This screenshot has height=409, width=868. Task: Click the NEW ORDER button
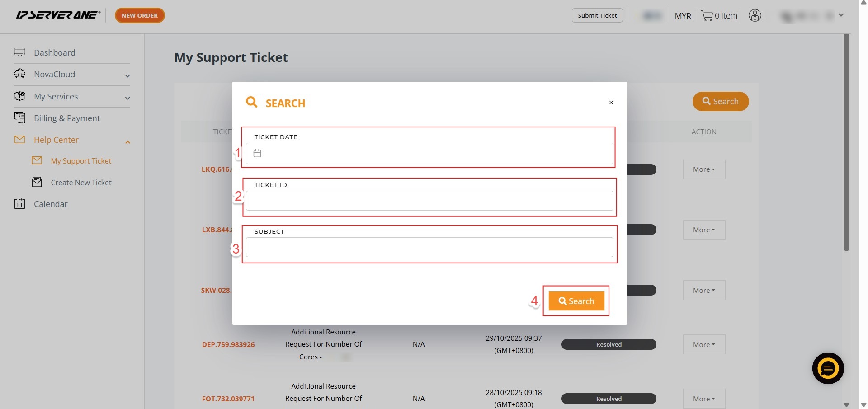pos(140,15)
